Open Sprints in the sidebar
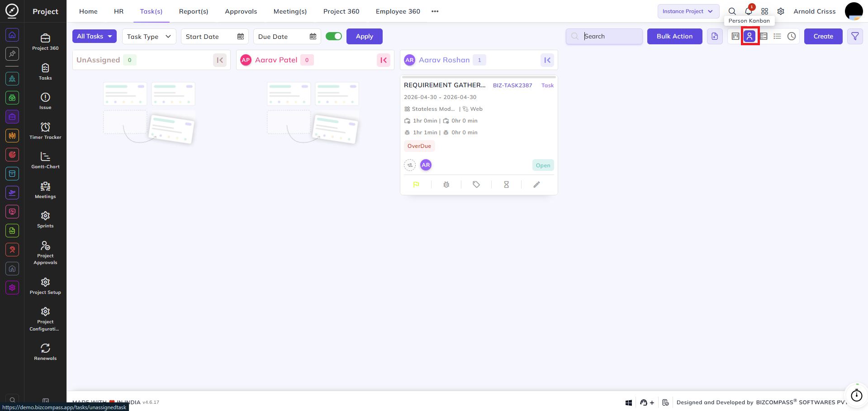Image resolution: width=868 pixels, height=411 pixels. pyautogui.click(x=45, y=220)
